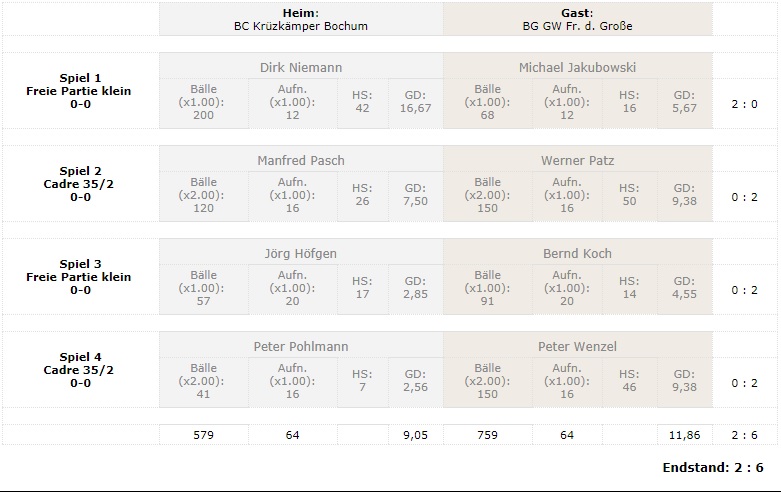
Task: Click the Endstand 2 : 6 text
Action: point(713,467)
